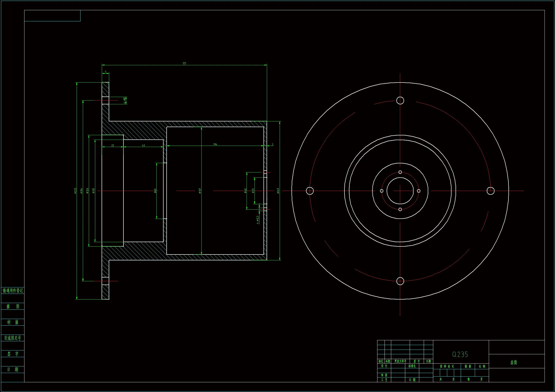Select the φ149 outer diameter dimension

(278, 191)
